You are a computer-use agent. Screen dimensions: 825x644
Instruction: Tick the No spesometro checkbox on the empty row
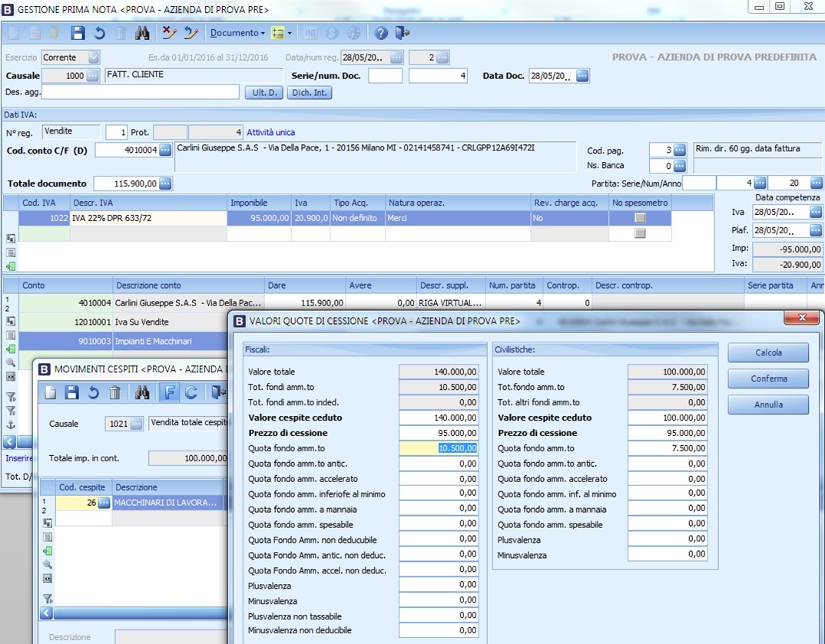tap(640, 233)
